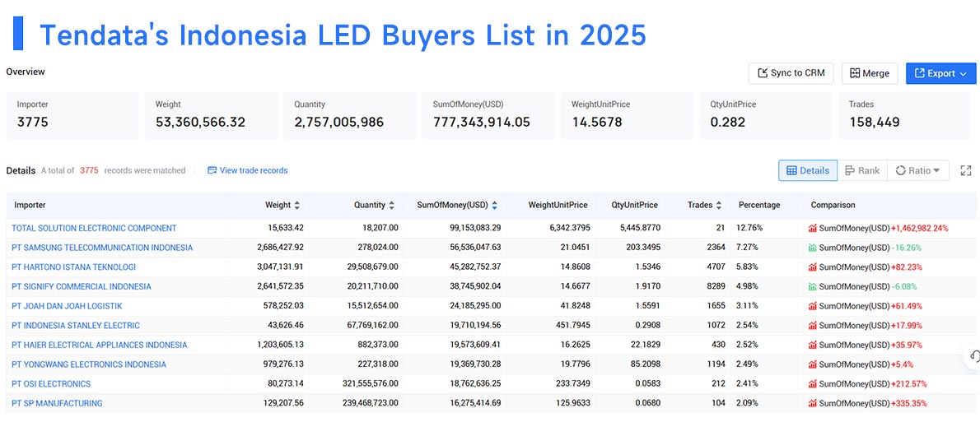Click the 8289 trades cell

tap(716, 286)
